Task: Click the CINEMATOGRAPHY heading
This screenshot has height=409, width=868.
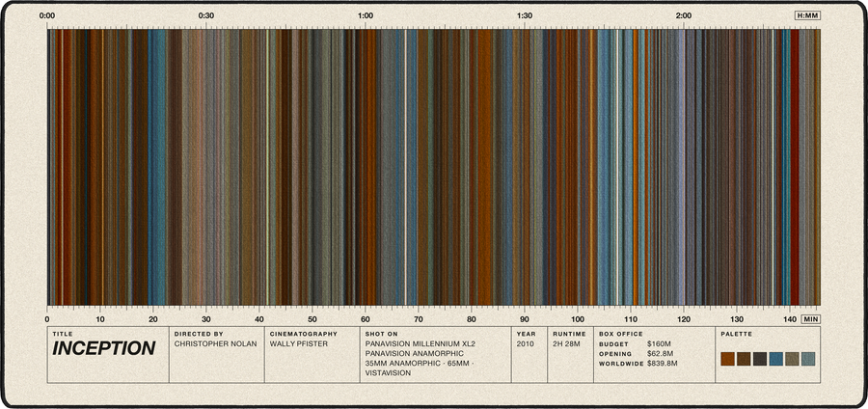Action: pyautogui.click(x=304, y=335)
